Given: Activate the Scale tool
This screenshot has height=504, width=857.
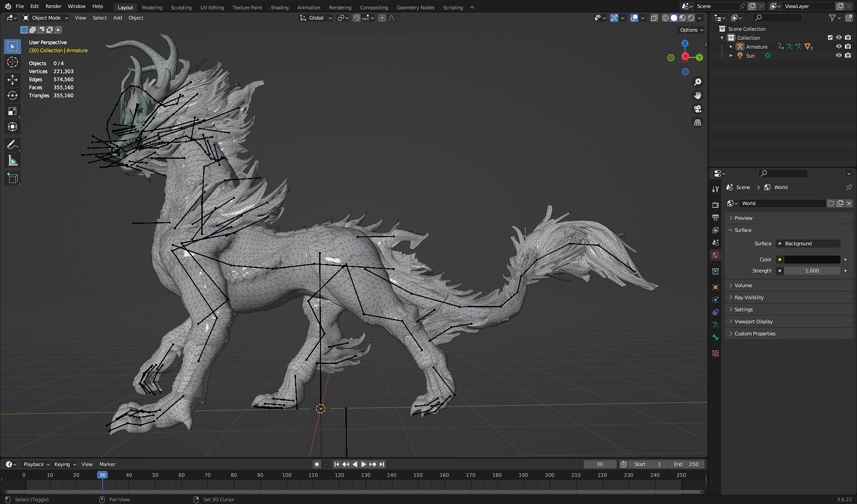Looking at the screenshot, I should [13, 111].
